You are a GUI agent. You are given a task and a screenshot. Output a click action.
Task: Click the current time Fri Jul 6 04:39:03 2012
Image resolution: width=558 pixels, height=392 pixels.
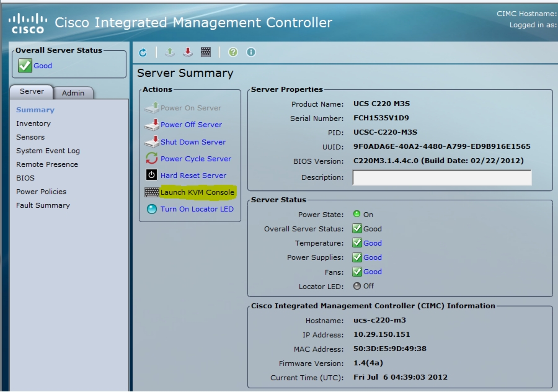pyautogui.click(x=401, y=377)
